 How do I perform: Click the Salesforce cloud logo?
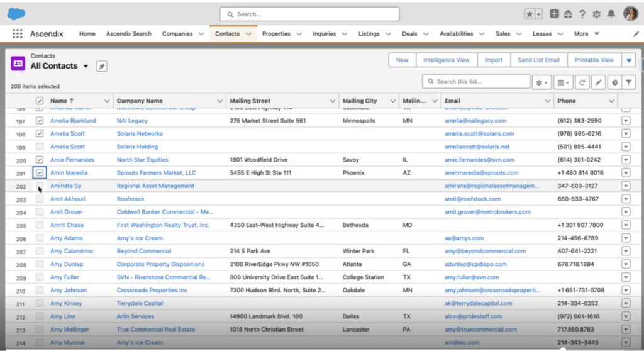pos(16,14)
